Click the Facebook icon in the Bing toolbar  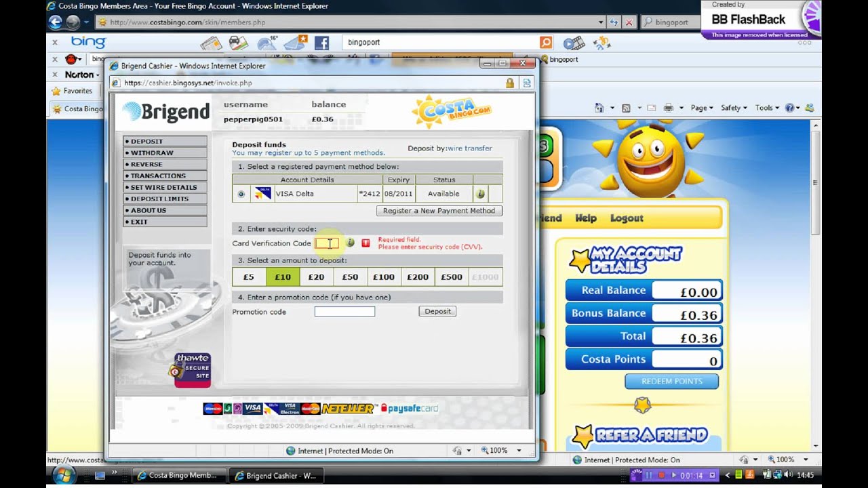click(x=321, y=43)
